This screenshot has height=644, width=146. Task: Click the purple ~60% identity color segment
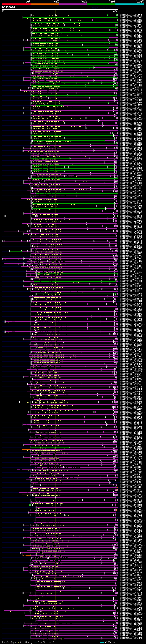[x=73, y=4]
